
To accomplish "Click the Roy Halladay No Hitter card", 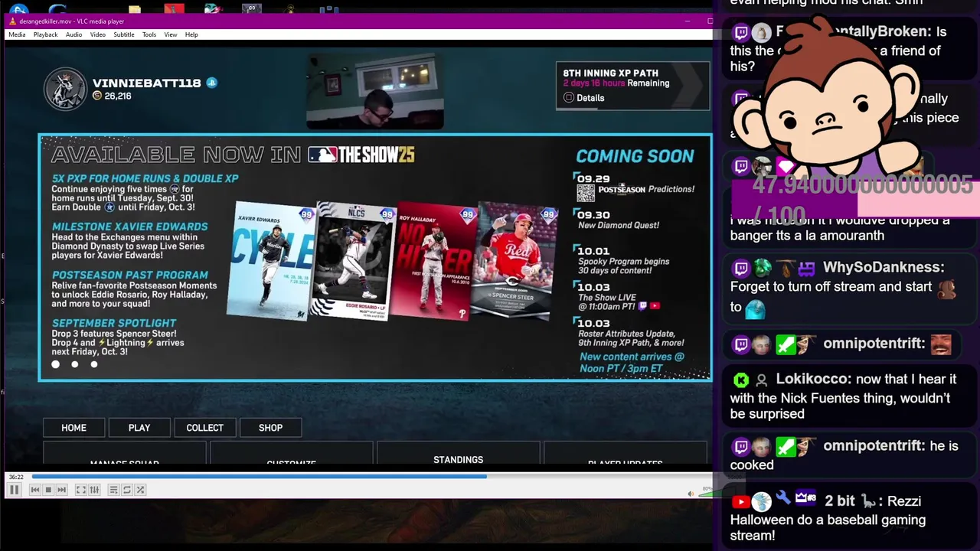I will [433, 260].
